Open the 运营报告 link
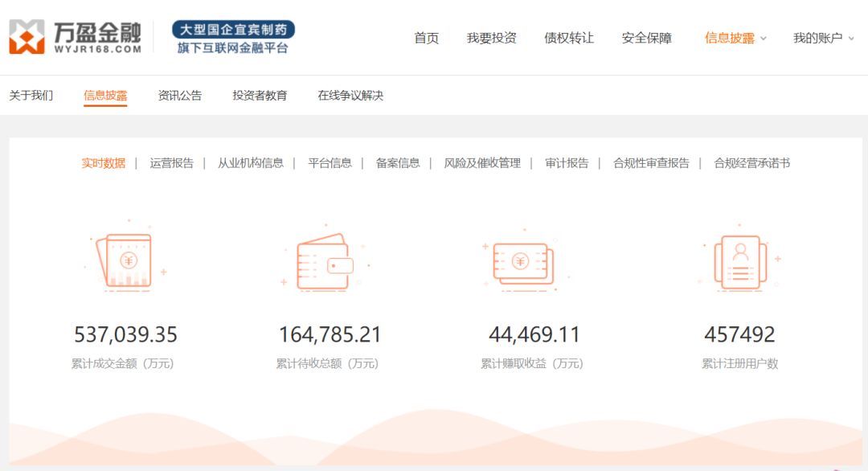 tap(172, 162)
